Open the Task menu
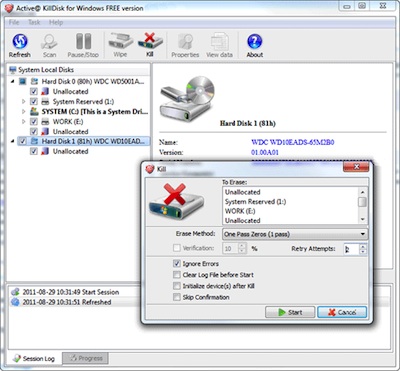The height and width of the screenshot is (371, 400). click(34, 22)
